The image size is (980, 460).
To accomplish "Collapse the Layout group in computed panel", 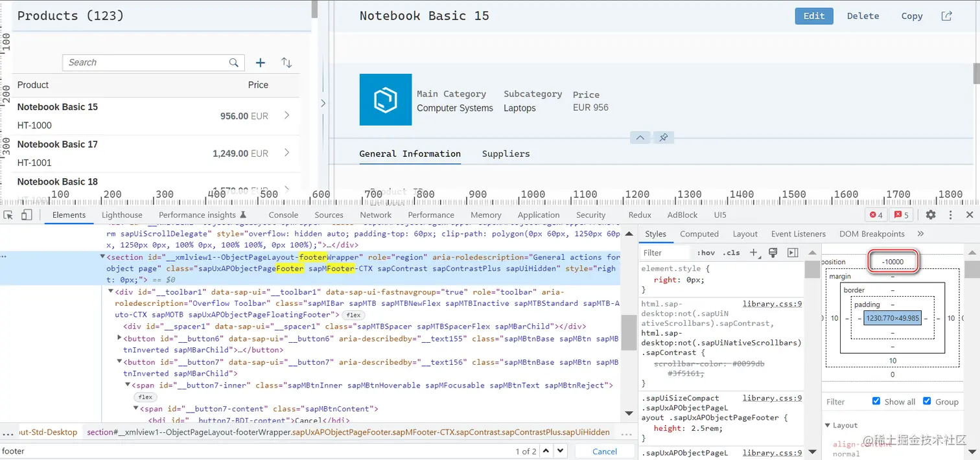I will click(x=828, y=425).
